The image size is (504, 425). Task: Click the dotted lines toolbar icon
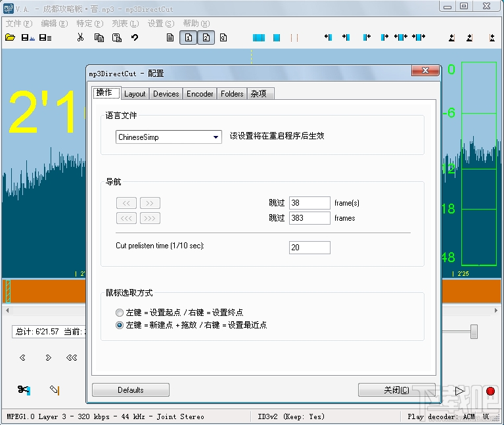point(294,37)
